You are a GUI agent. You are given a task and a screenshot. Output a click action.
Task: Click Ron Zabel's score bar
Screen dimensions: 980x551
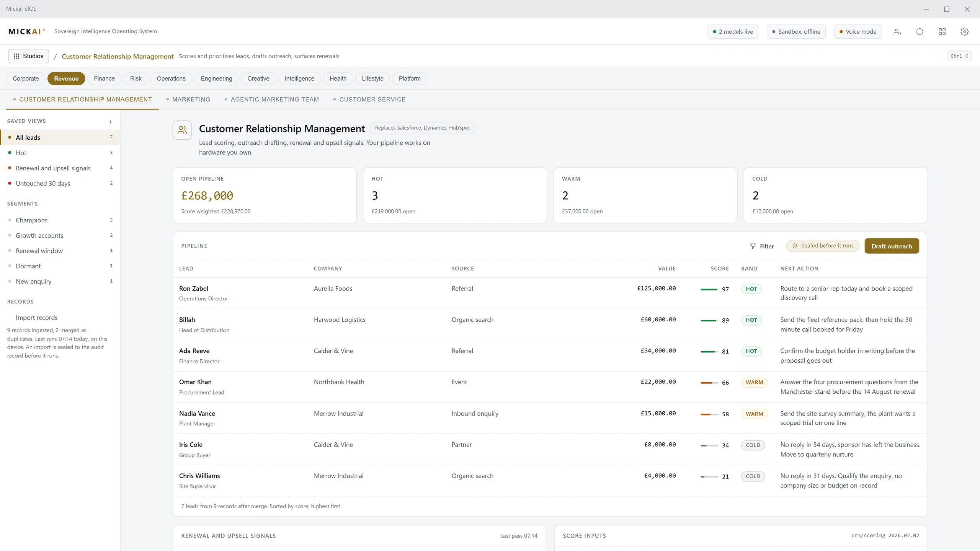709,289
